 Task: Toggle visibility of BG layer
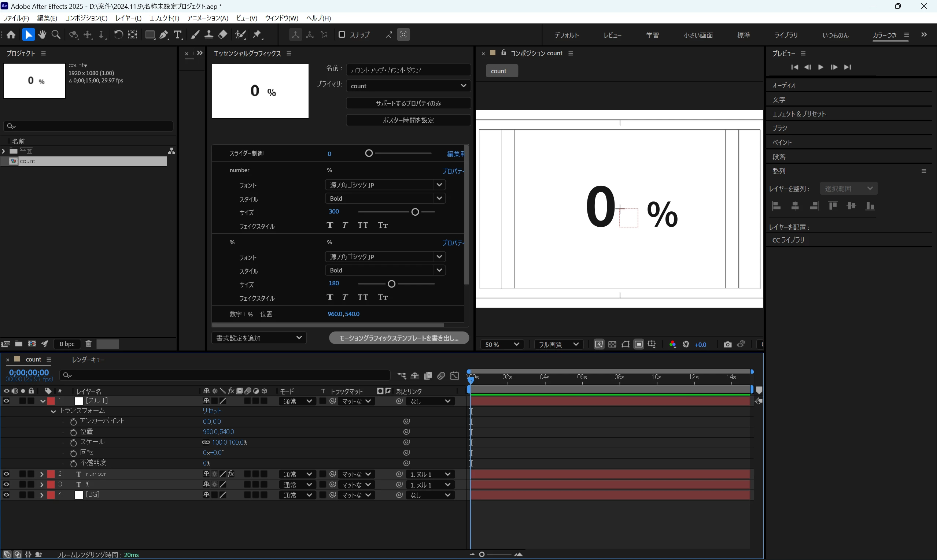(7, 495)
